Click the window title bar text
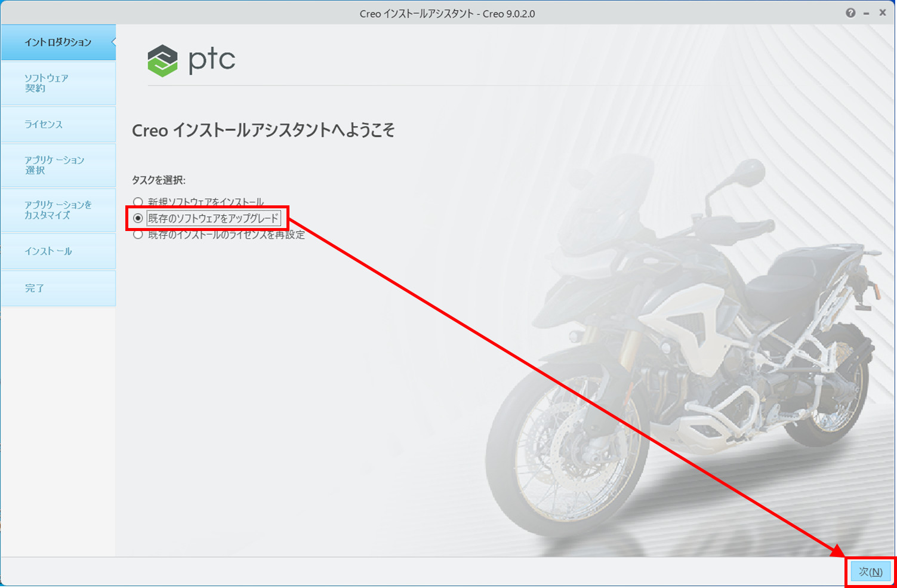897x588 pixels. pos(447,14)
